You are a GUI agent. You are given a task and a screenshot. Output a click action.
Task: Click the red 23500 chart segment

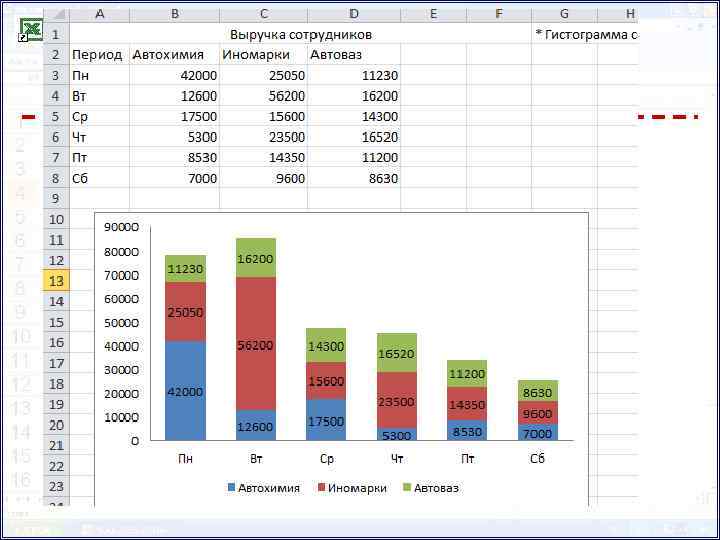coord(397,400)
